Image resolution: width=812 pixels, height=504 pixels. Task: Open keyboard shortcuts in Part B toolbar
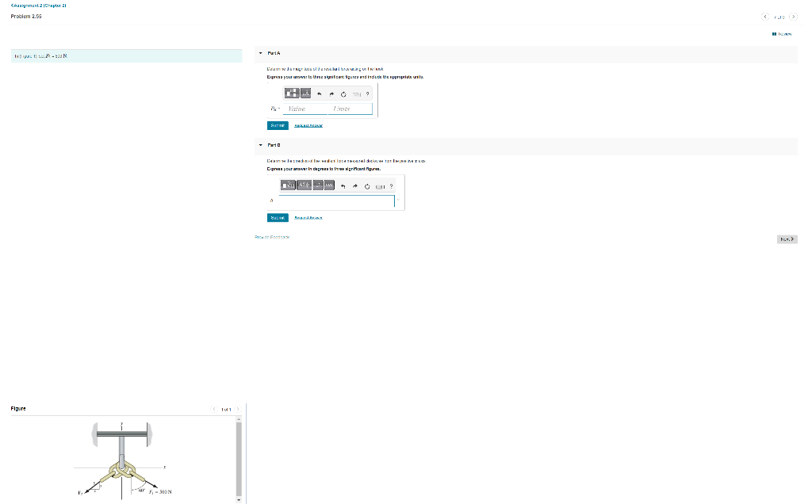point(380,186)
